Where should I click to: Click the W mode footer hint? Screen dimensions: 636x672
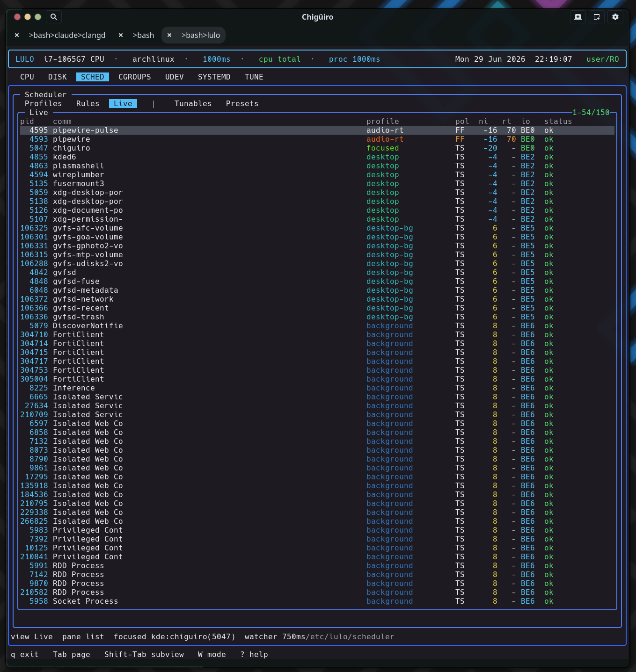(x=212, y=654)
